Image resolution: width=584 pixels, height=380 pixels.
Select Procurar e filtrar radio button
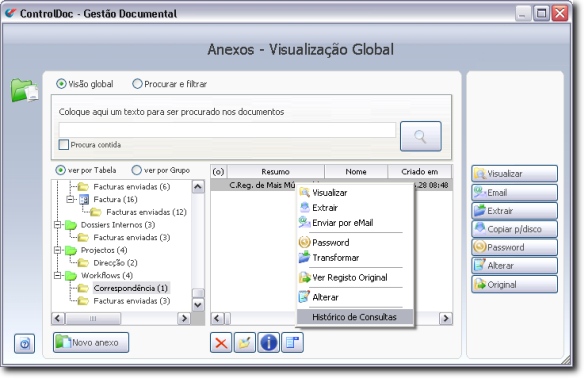[x=137, y=84]
